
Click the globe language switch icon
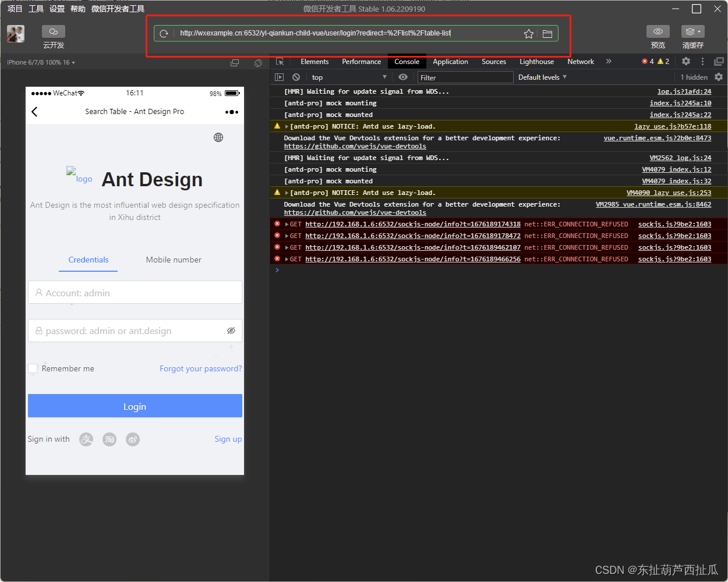point(218,137)
